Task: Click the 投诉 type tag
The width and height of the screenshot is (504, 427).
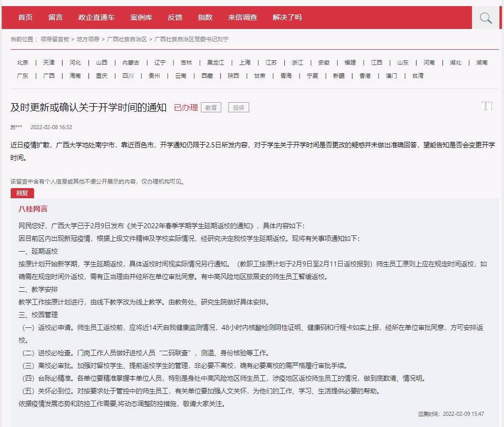Action: click(239, 108)
